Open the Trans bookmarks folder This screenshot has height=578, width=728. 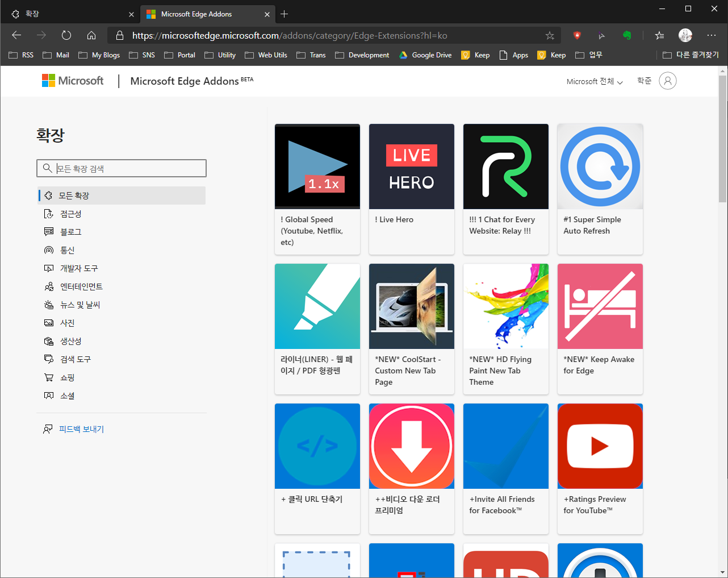click(311, 55)
